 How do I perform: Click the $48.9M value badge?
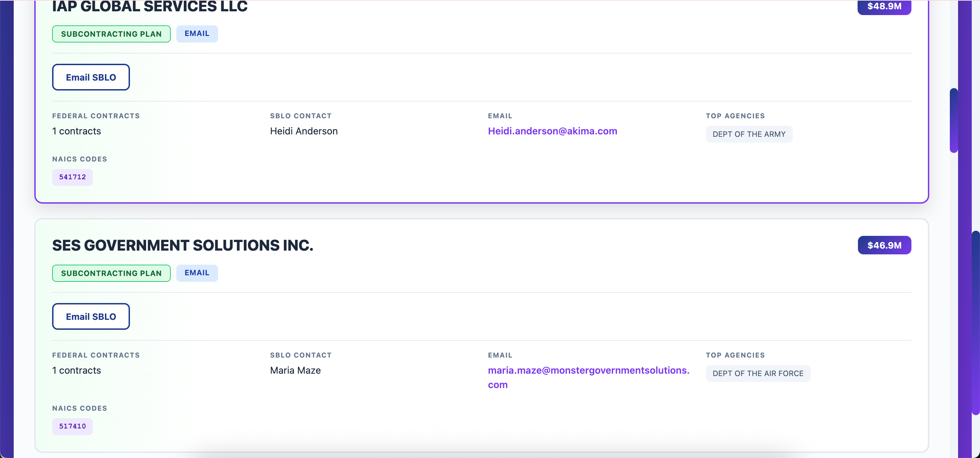(884, 6)
